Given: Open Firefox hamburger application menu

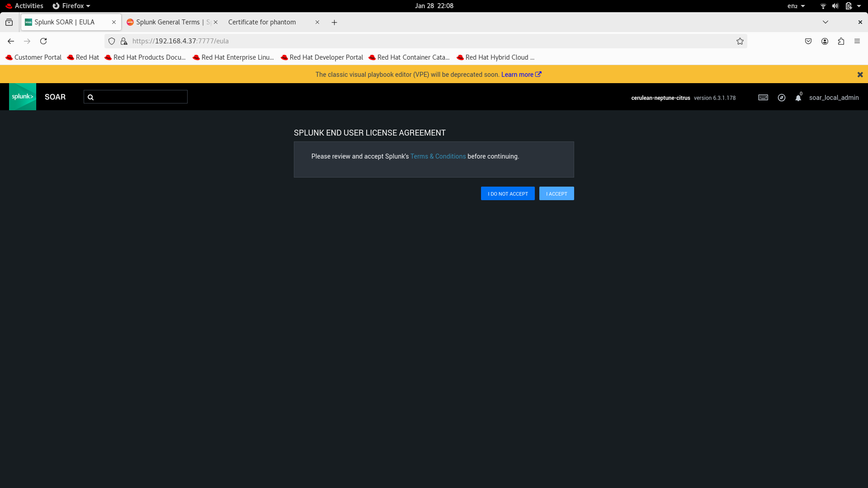Looking at the screenshot, I should 857,41.
